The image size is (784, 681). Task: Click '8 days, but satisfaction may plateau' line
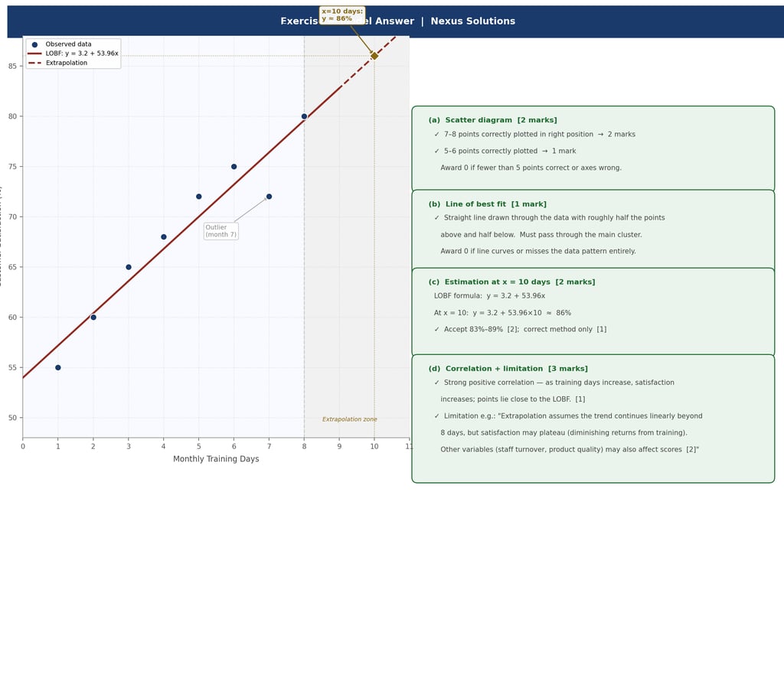pos(563,432)
